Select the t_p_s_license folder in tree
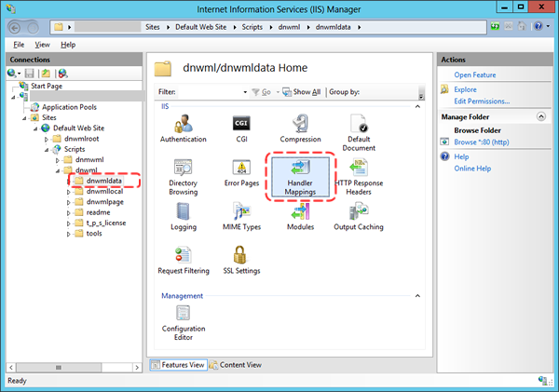This screenshot has width=559, height=392. (106, 223)
